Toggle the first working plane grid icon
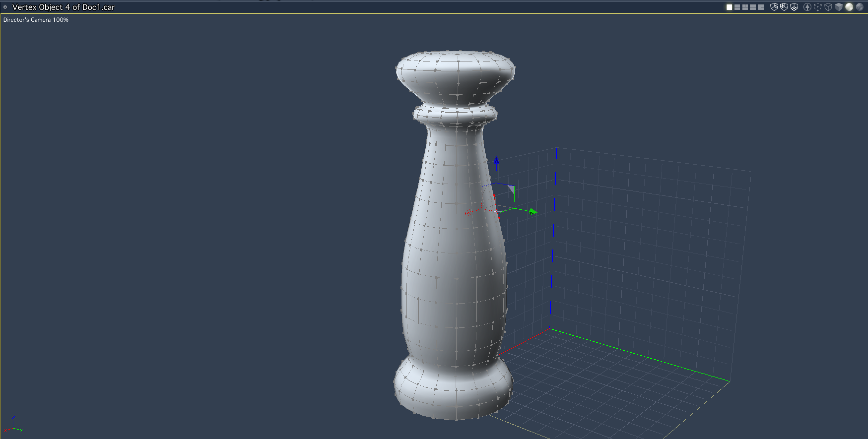This screenshot has height=439, width=868. [774, 7]
